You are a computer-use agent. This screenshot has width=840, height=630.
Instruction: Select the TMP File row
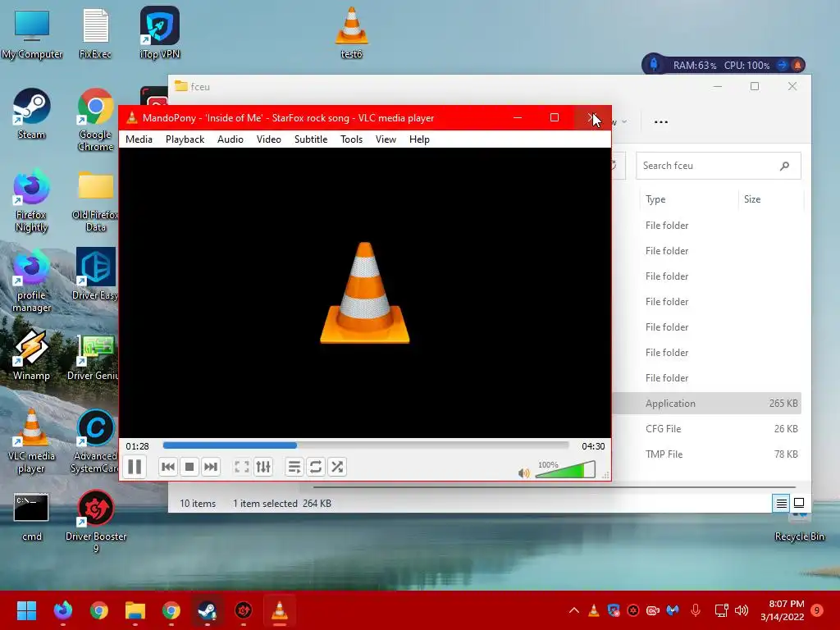(x=706, y=454)
